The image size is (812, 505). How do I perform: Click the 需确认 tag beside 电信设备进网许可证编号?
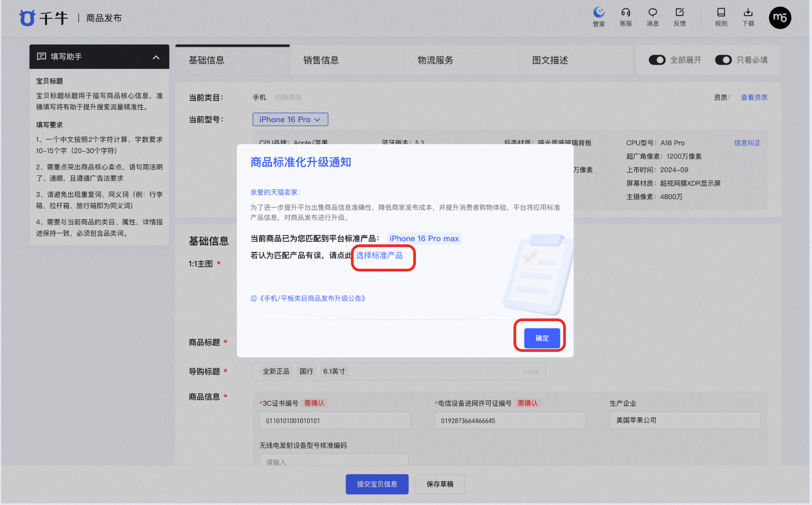(x=527, y=403)
